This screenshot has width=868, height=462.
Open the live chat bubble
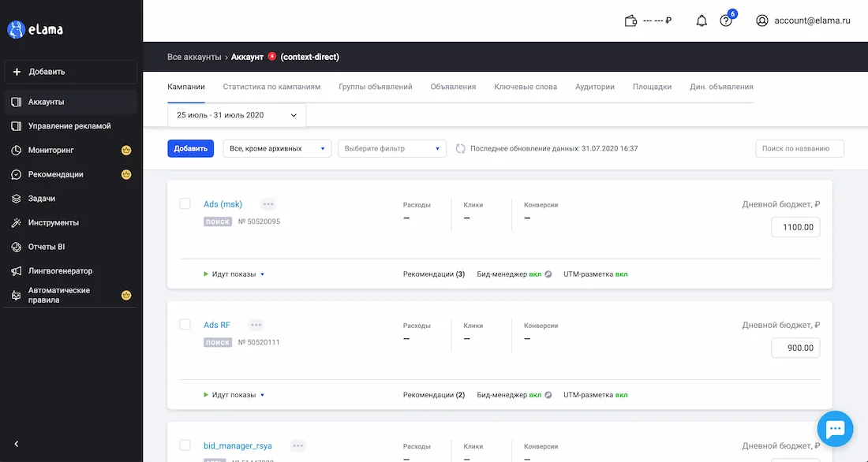(835, 428)
